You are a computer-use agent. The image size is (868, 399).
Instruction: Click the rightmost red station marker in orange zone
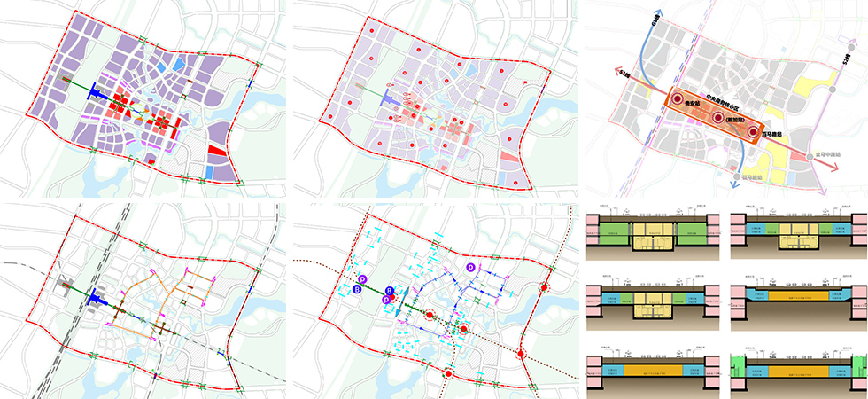[x=753, y=132]
